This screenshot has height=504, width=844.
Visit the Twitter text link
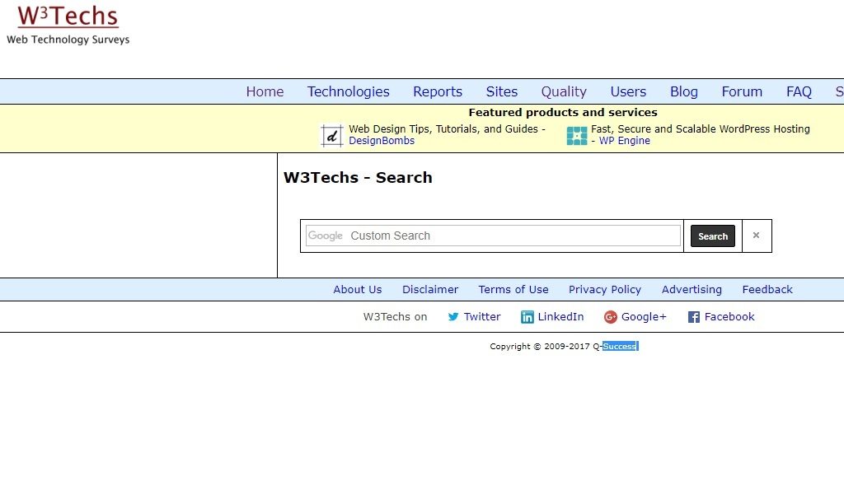[482, 317]
